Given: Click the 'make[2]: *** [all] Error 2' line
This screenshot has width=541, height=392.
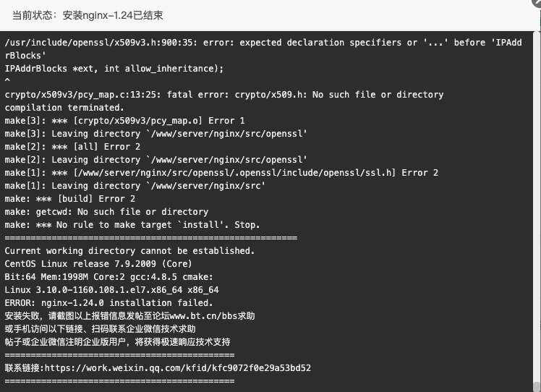Looking at the screenshot, I should coord(72,147).
